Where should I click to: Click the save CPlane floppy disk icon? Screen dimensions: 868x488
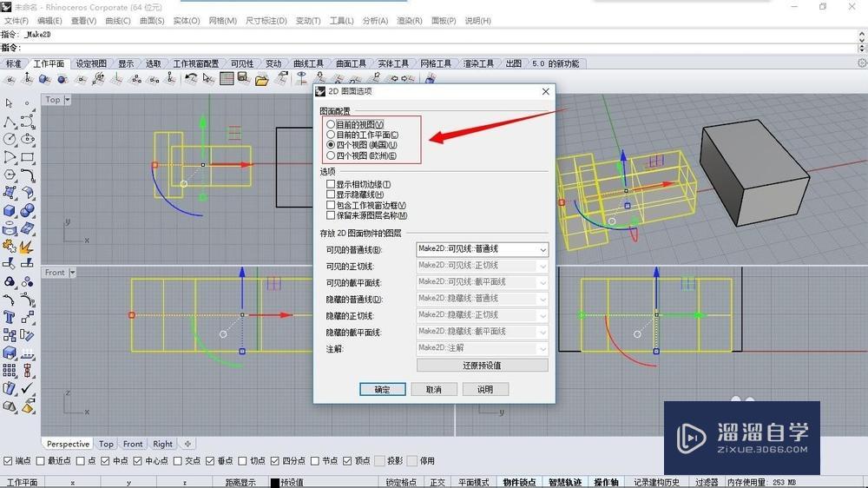point(243,79)
